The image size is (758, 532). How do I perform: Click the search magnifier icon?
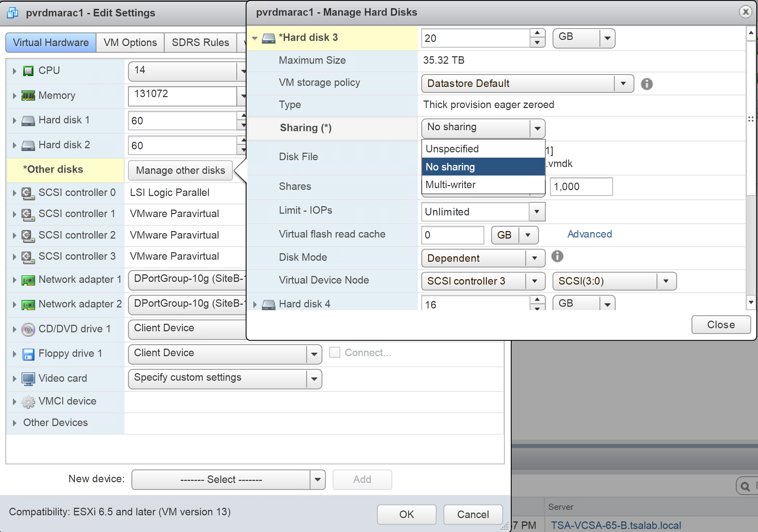[x=745, y=486]
